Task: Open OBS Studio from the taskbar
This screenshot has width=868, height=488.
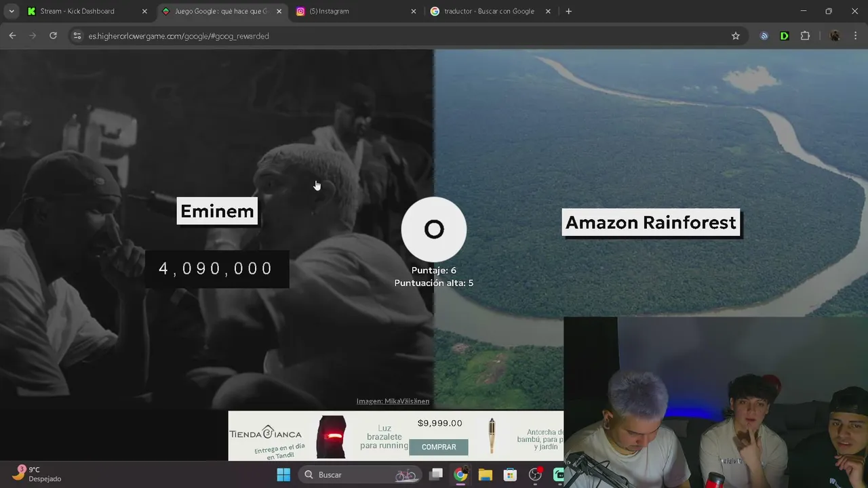Action: click(536, 474)
